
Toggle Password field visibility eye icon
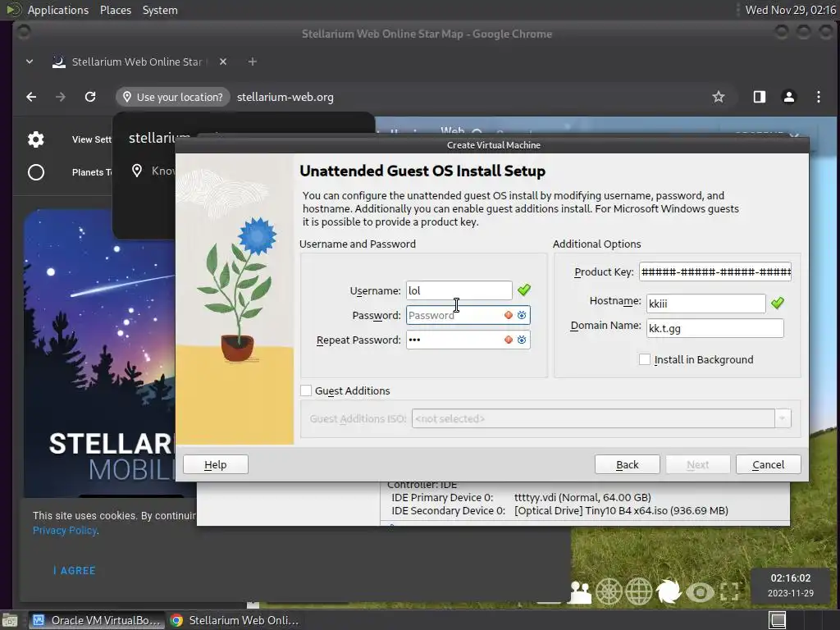pos(522,315)
